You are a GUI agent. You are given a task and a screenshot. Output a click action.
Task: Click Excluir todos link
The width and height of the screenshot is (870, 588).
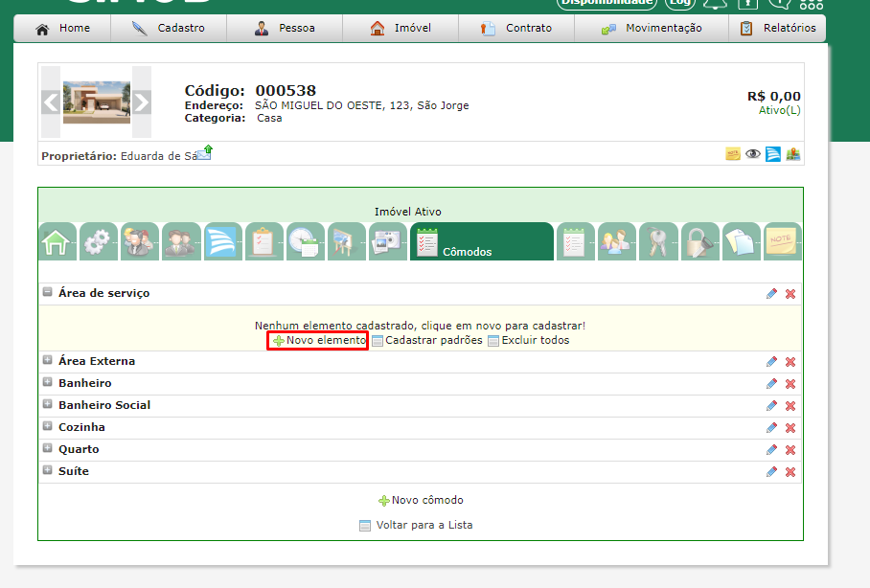pyautogui.click(x=529, y=340)
